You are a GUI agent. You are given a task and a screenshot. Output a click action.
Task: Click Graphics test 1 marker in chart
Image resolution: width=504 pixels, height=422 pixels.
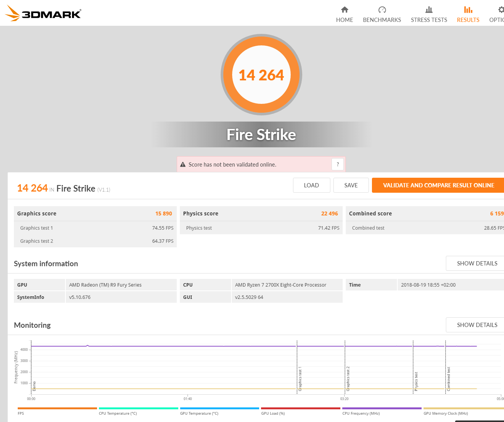(300, 379)
